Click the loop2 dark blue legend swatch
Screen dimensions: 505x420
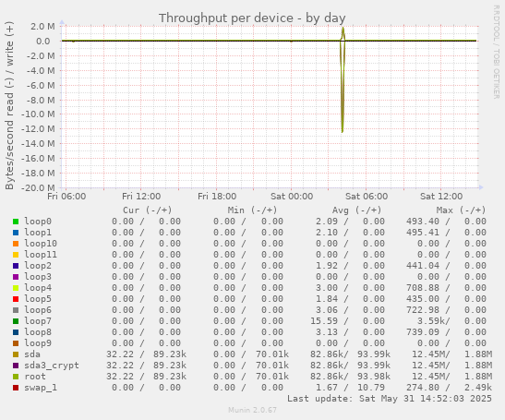pyautogui.click(x=16, y=266)
